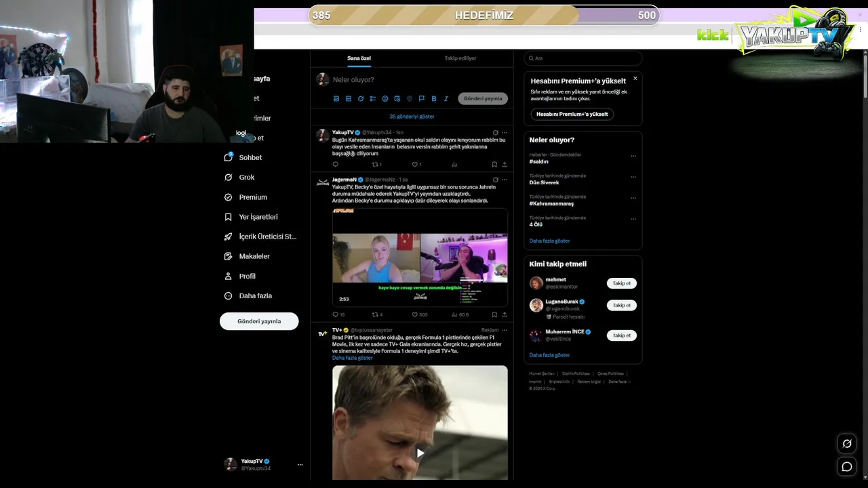Image resolution: width=868 pixels, height=488 pixels.
Task: Open Premium from the left sidebar
Action: (245, 197)
